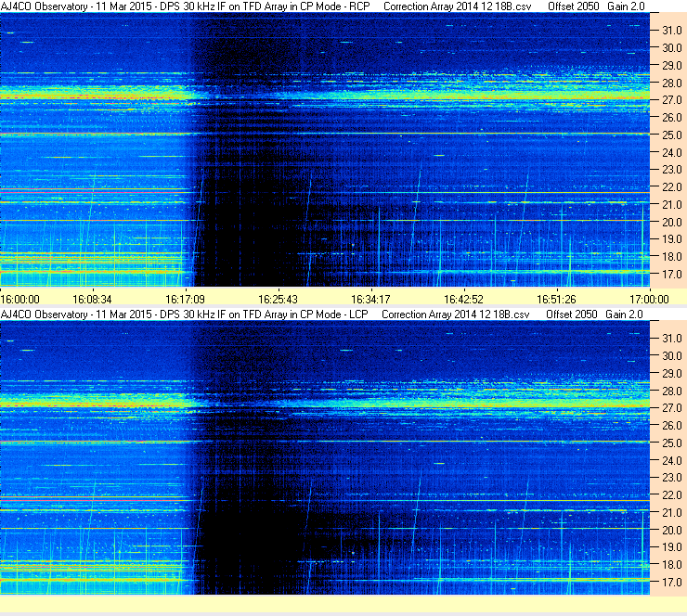This screenshot has height=616, width=687.
Task: Click the 28.0 frequency label on RCP axis
Action: (672, 83)
